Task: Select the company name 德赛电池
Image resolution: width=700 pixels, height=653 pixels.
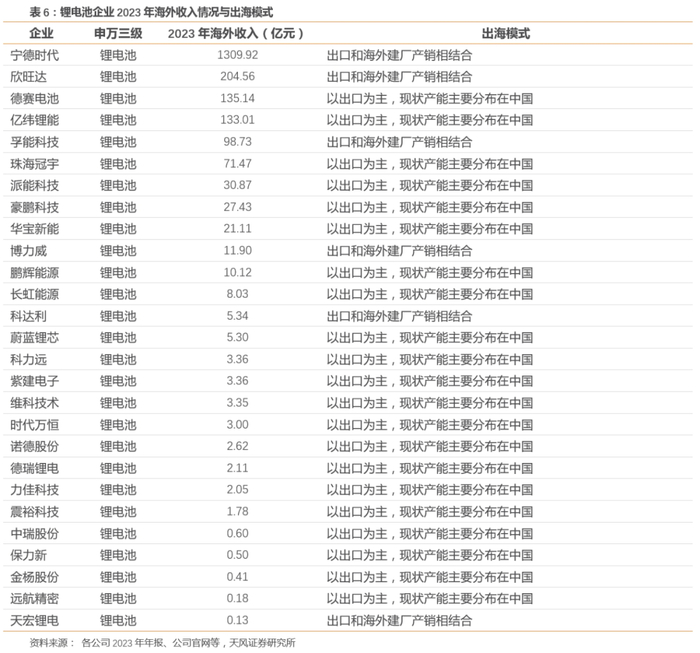Action: point(34,99)
